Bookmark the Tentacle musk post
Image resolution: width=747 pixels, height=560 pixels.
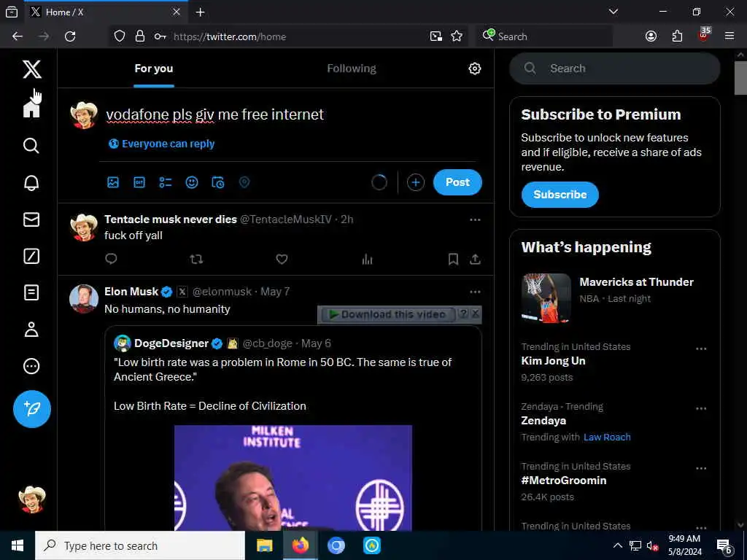tap(453, 259)
